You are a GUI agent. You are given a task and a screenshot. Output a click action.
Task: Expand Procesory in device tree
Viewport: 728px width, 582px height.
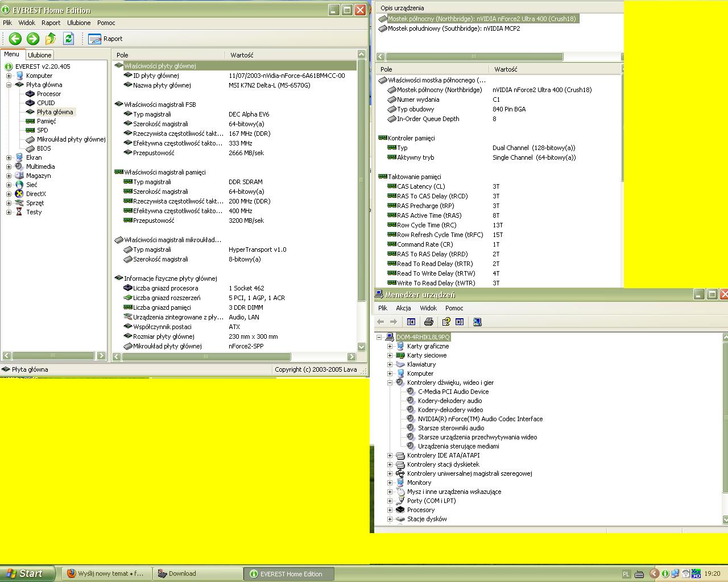(x=390, y=510)
